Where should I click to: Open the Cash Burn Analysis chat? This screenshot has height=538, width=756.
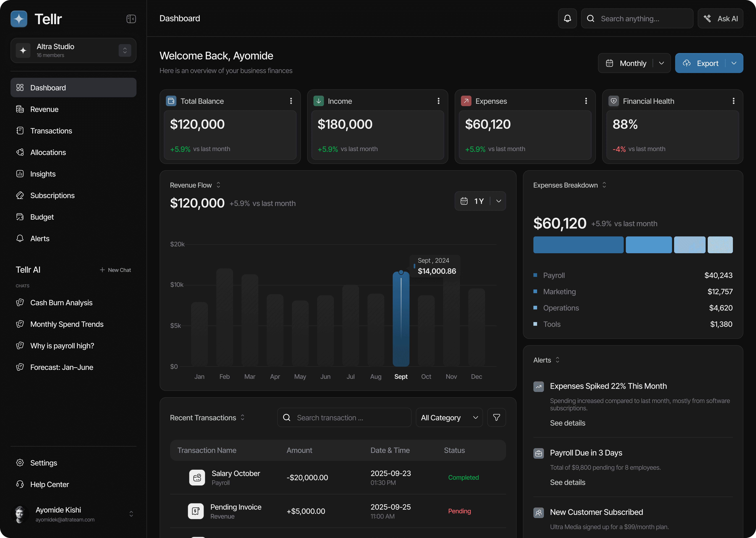coord(61,303)
